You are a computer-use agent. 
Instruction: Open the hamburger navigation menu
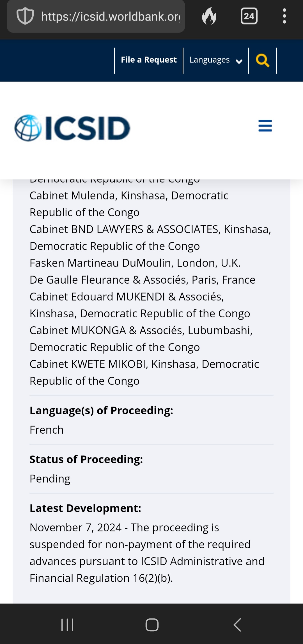coord(265,126)
